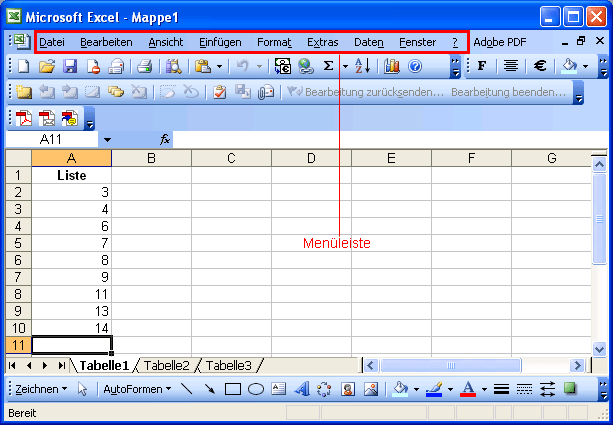Select column C header
This screenshot has height=425, width=613.
[231, 158]
